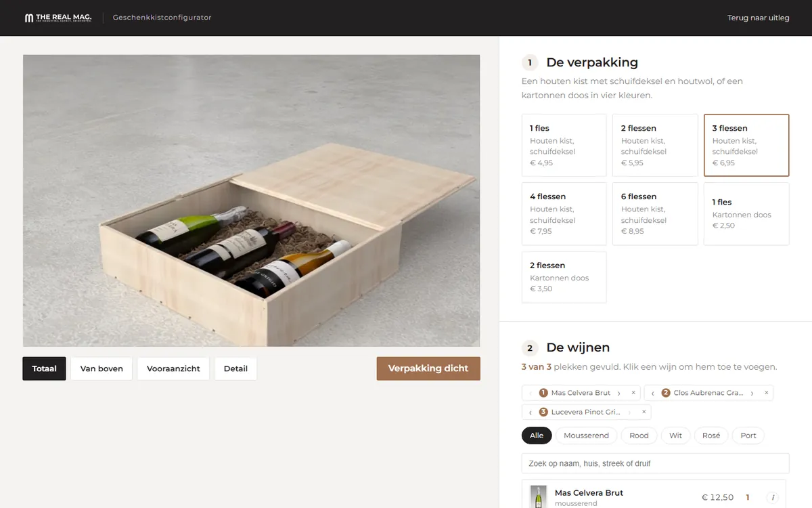Select 2 flessen houten kist packaging
The image size is (812, 508).
click(655, 145)
